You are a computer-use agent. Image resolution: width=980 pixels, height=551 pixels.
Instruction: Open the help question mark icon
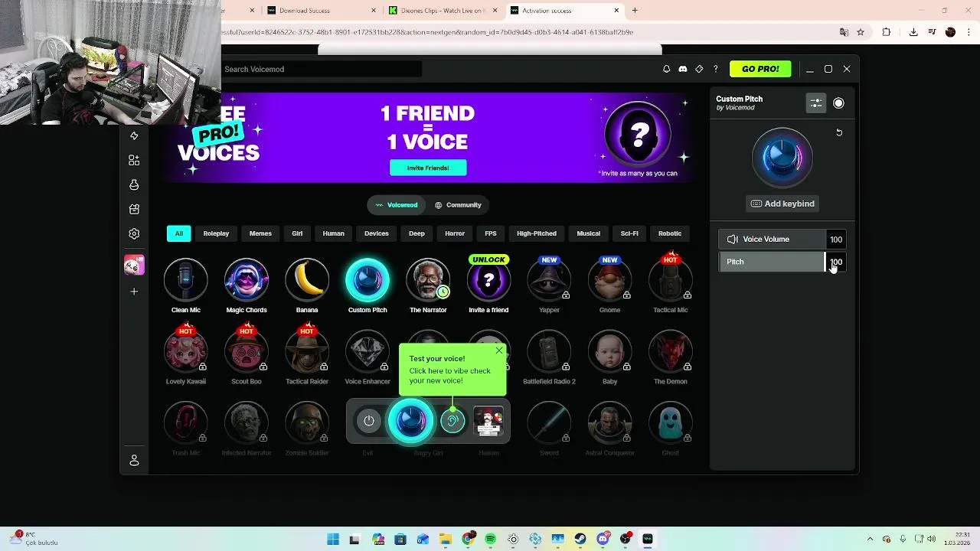coord(716,69)
